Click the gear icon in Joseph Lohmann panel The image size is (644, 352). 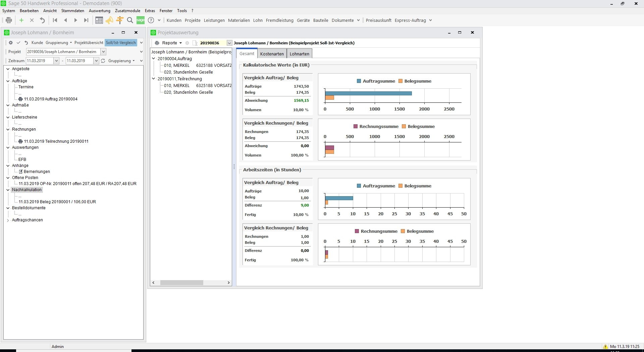(11, 43)
